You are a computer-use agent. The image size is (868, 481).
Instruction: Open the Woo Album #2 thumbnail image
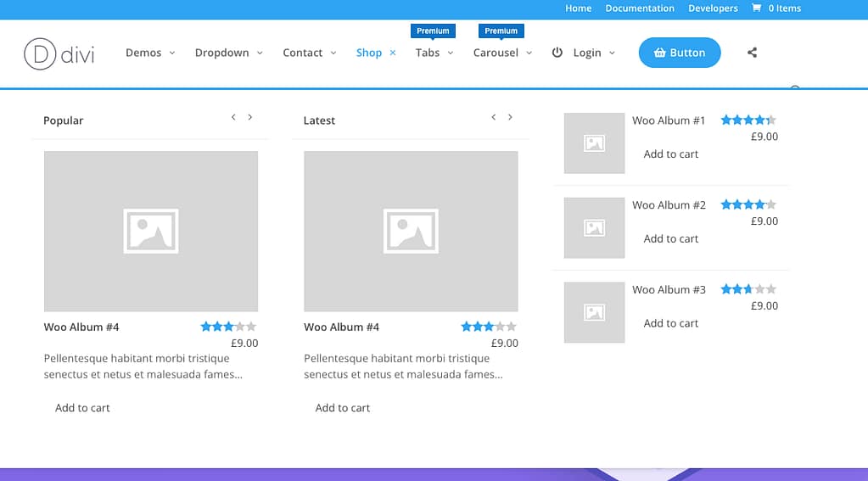click(x=594, y=227)
